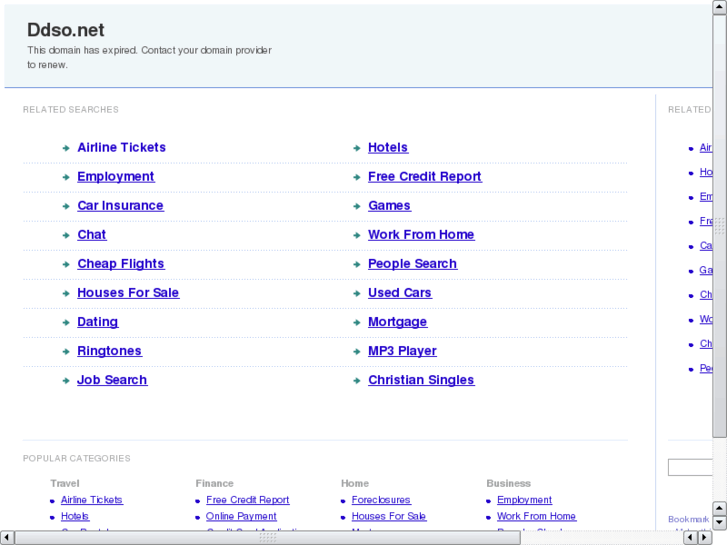Click the Bookmark link in the sidebar
Screen dimensions: 727x545
(x=688, y=519)
